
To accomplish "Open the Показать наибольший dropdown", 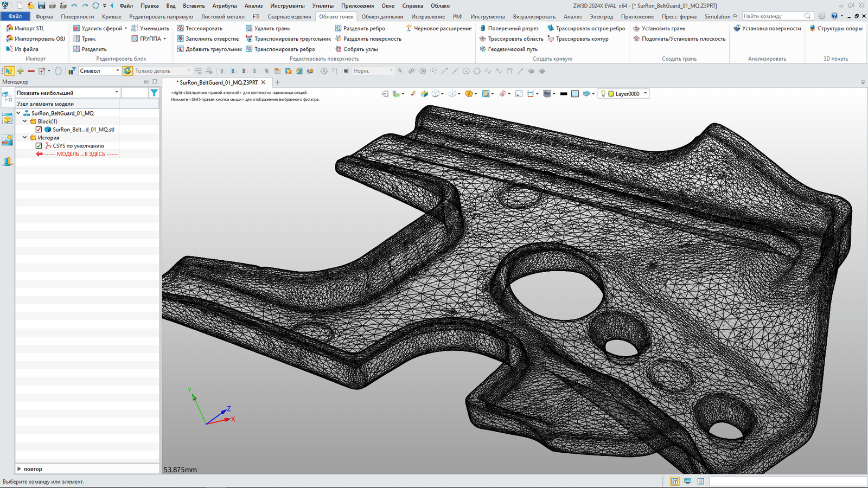I will click(116, 93).
